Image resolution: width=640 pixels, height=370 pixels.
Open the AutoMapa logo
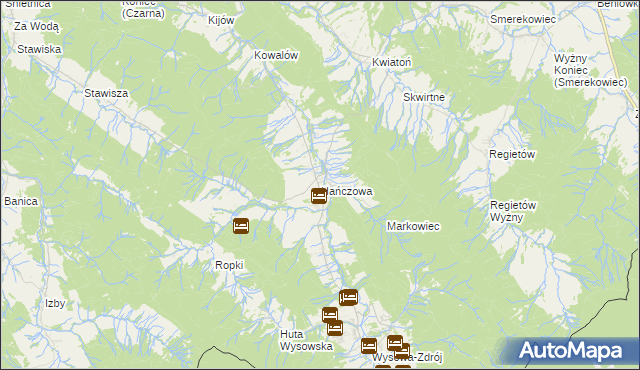click(x=570, y=351)
